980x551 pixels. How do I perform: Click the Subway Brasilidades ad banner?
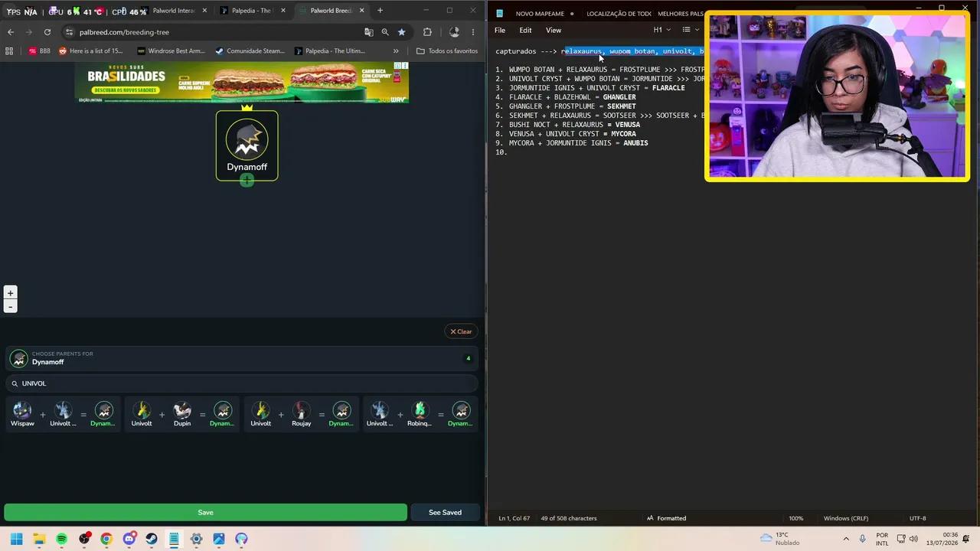(242, 83)
